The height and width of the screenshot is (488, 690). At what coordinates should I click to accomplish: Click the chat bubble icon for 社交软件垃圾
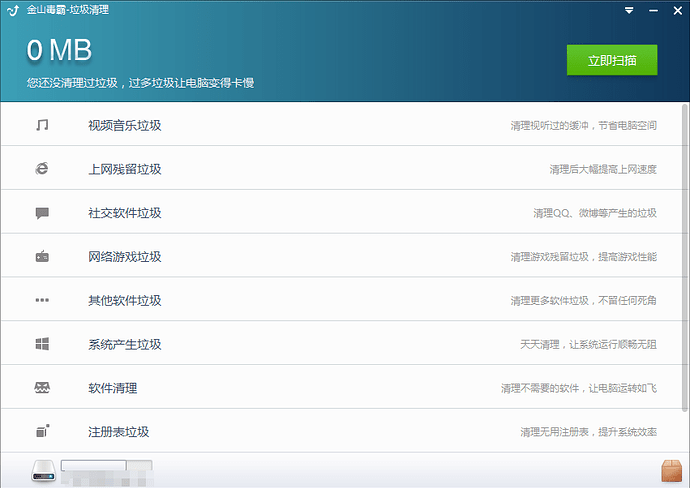[42, 213]
